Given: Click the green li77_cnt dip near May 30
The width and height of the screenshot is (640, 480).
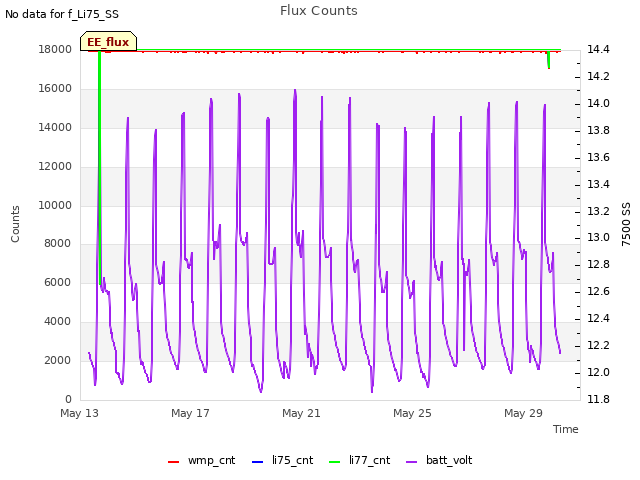Looking at the screenshot, I should click(549, 60).
